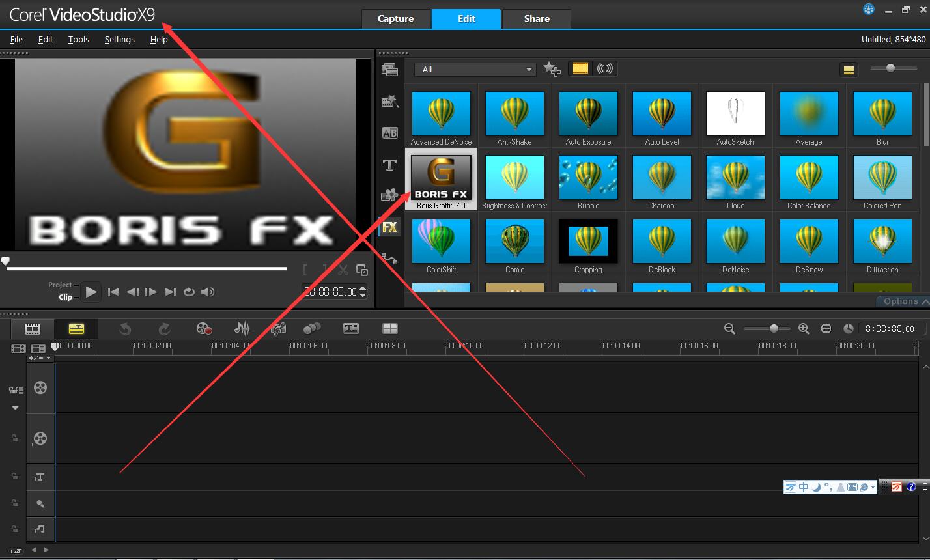Viewport: 930px width, 560px height.
Task: Zoom in the timeline magnifier
Action: [x=804, y=329]
